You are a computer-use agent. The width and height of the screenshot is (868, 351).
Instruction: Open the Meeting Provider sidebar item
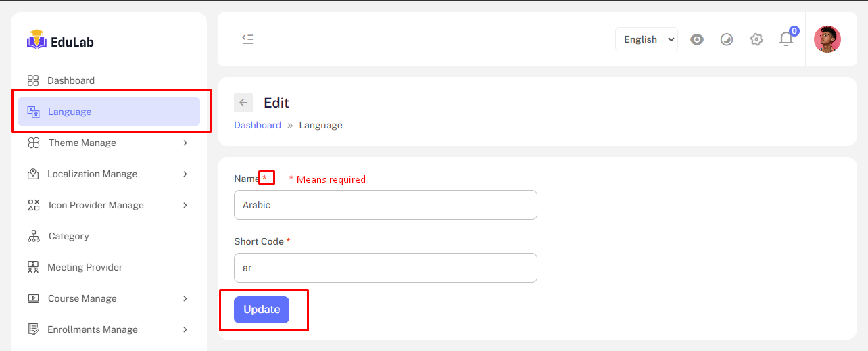click(x=85, y=267)
